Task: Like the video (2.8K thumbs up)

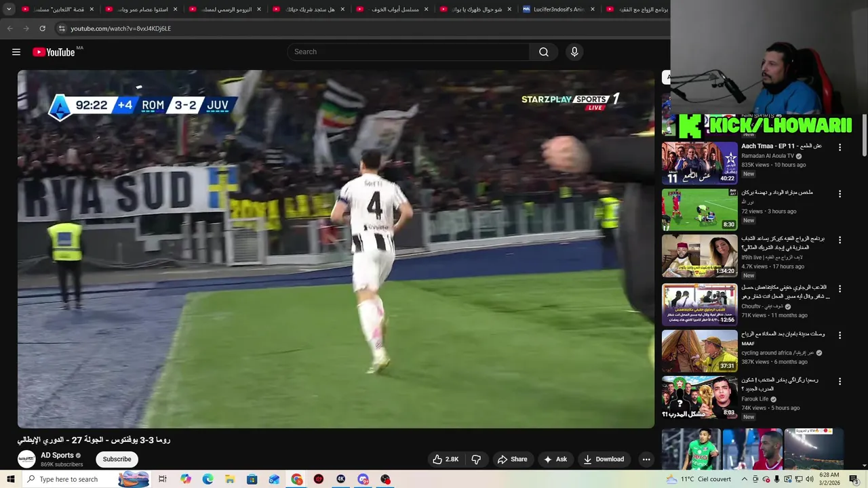Action: [446, 459]
